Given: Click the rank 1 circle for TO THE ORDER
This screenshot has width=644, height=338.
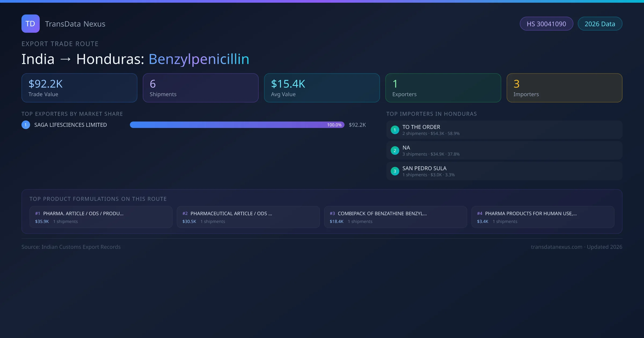Looking at the screenshot, I should 395,130.
